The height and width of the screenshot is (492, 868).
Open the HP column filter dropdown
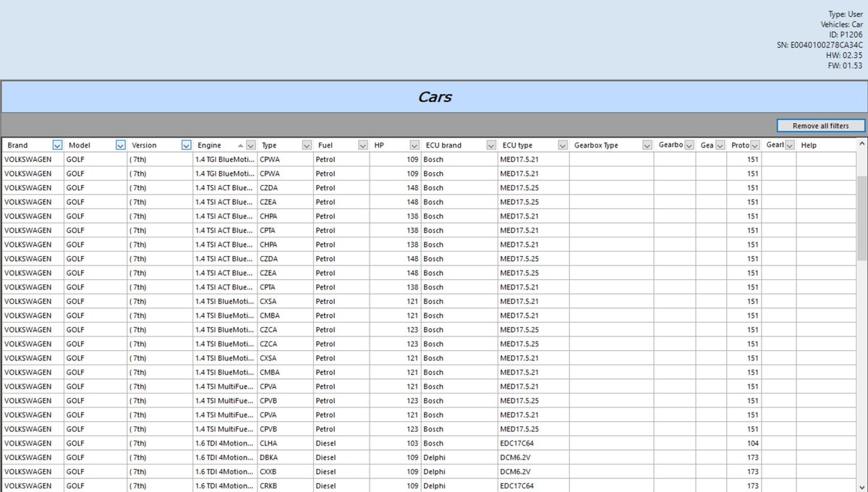(x=414, y=145)
